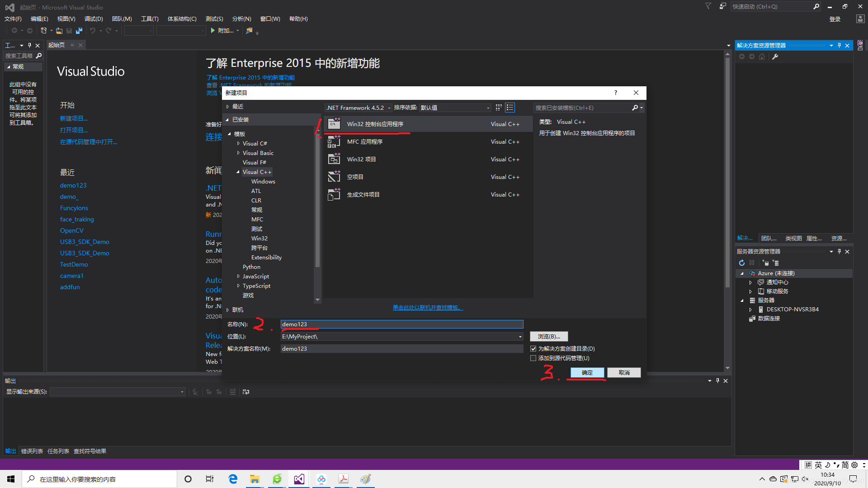Click the Save All toolbar icon

[79, 31]
